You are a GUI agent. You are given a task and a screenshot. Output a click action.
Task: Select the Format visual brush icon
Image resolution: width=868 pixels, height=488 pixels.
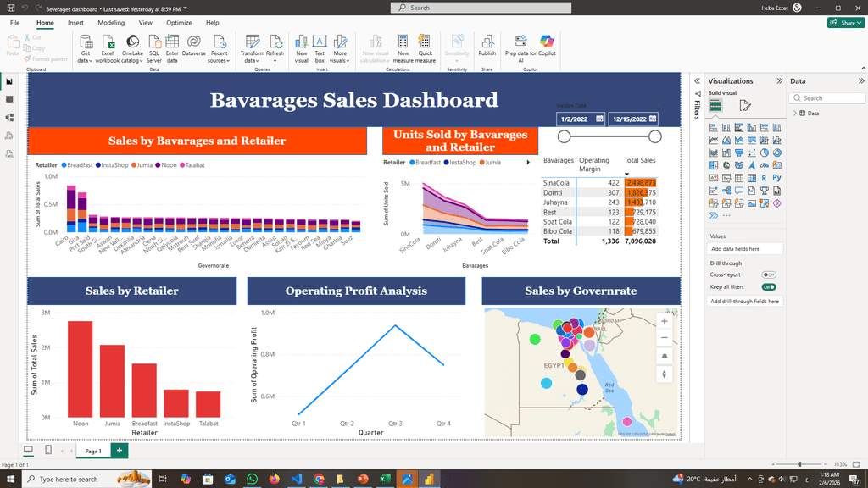745,105
